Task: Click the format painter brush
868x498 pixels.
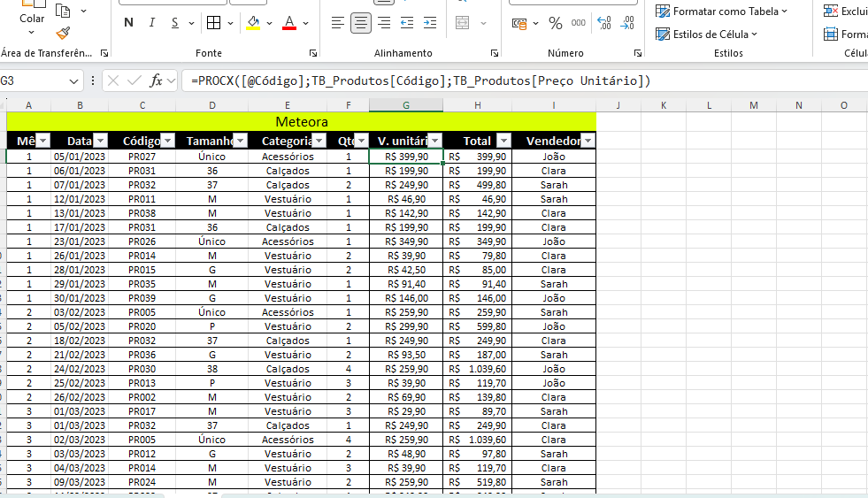Action: tap(63, 34)
